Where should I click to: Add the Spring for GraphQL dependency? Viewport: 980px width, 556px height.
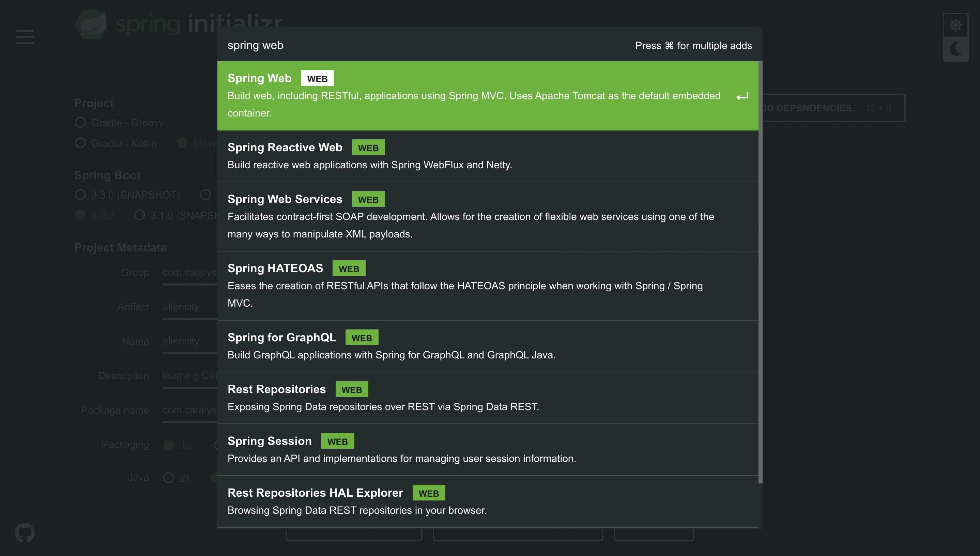pos(488,346)
